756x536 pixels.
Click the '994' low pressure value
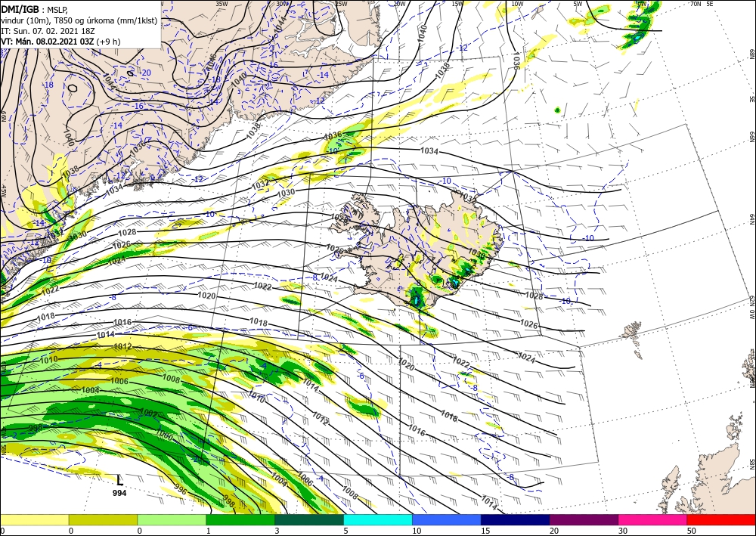(x=119, y=493)
